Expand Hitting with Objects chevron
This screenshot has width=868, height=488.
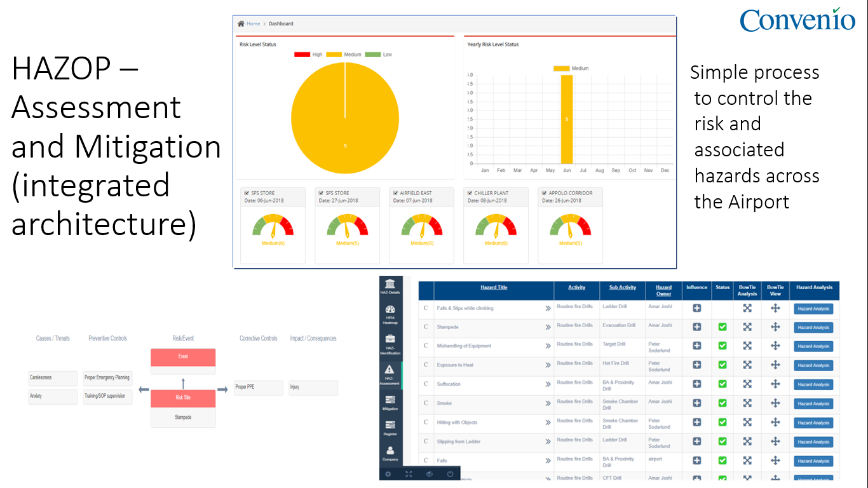[x=548, y=423]
